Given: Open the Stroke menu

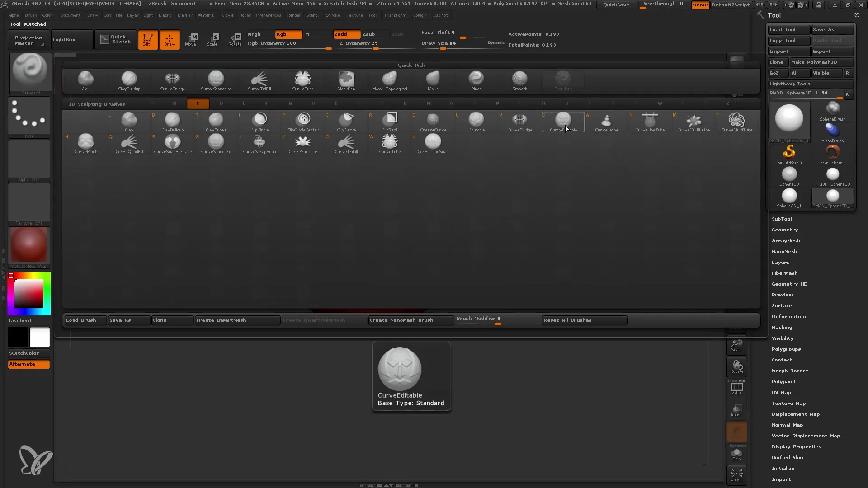Looking at the screenshot, I should tap(333, 15).
